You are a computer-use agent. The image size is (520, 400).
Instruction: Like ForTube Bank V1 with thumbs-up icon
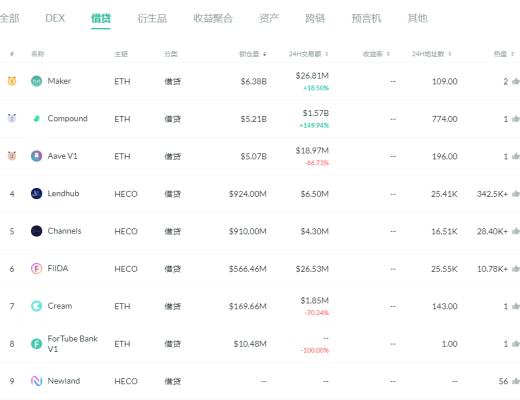coord(516,344)
